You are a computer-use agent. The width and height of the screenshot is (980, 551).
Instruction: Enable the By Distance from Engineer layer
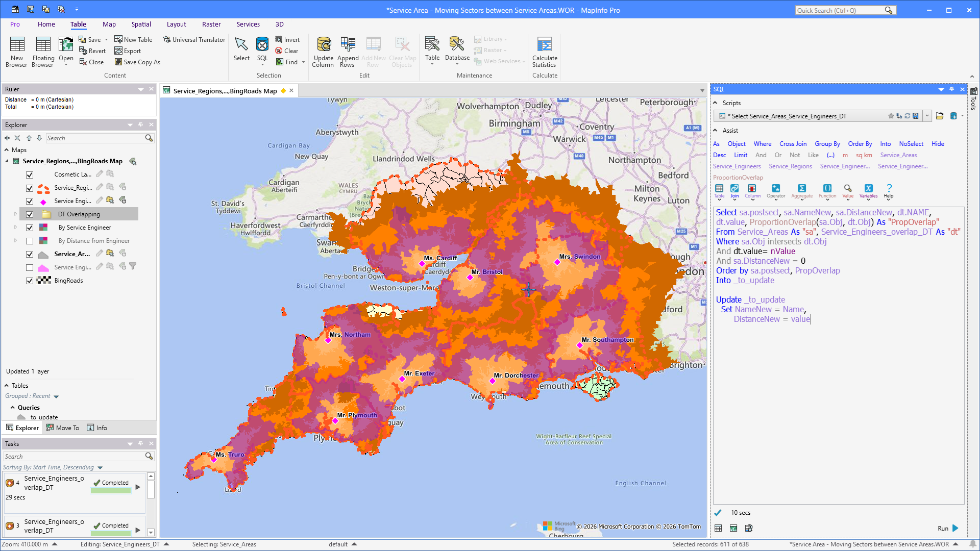(30, 241)
